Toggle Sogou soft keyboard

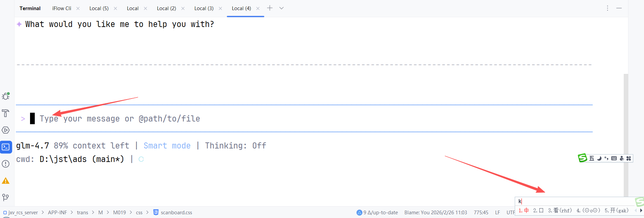click(x=614, y=158)
